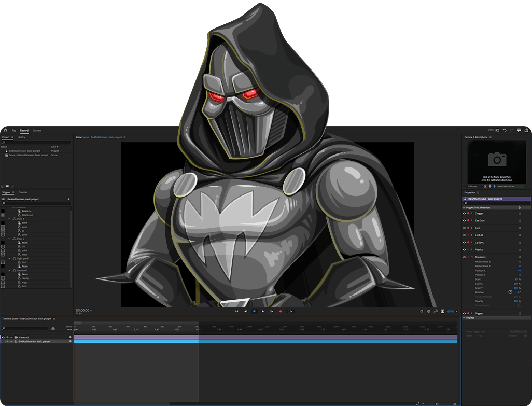Image resolution: width=532 pixels, height=406 pixels.
Task: Expand the Face behavior properties
Action: [x=472, y=228]
